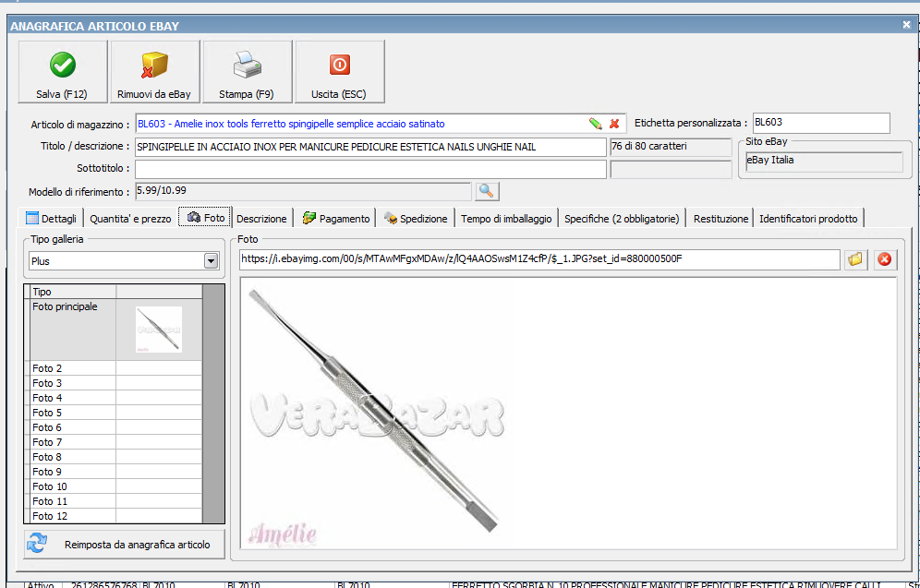The image size is (920, 588).
Task: Switch to Quantita' e prezzo tab
Action: tap(130, 219)
